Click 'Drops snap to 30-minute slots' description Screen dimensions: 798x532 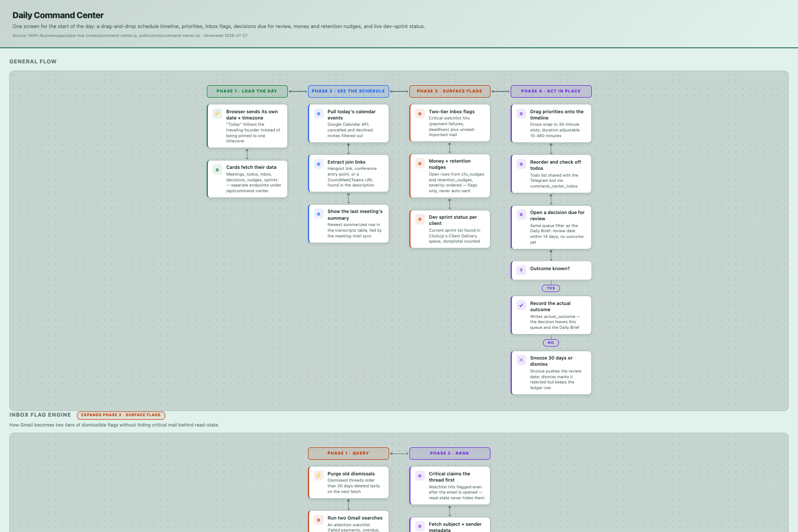pos(555,130)
